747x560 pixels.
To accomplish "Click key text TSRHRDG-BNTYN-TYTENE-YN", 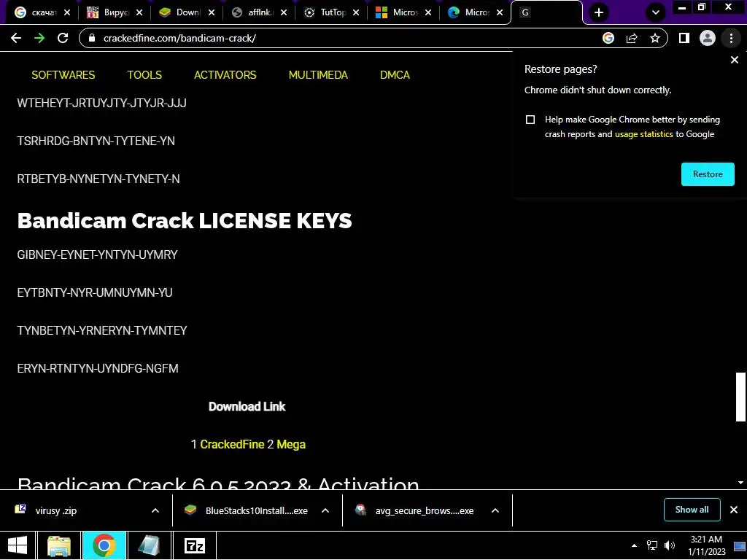I will point(96,141).
